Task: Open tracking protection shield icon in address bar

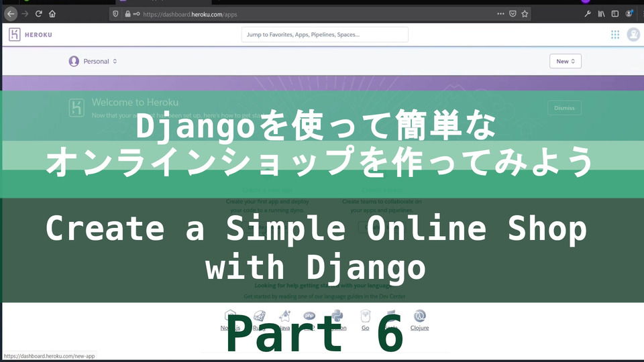Action: click(115, 14)
